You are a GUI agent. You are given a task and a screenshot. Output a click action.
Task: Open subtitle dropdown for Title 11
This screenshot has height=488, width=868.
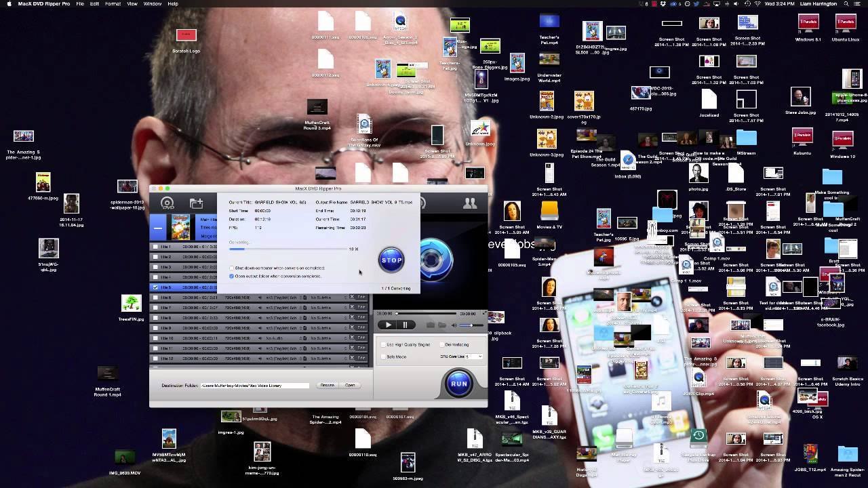329,348
